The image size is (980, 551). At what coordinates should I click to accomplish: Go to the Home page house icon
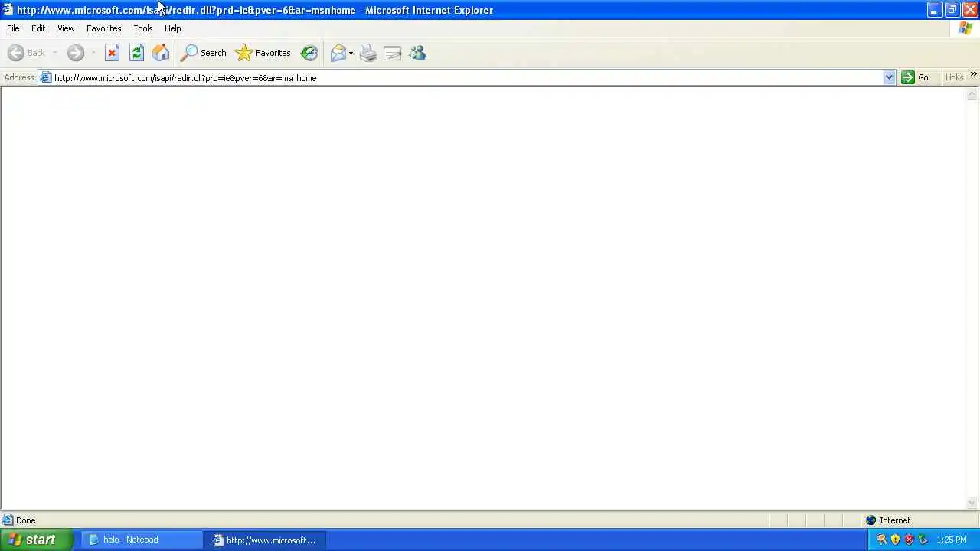click(x=161, y=53)
